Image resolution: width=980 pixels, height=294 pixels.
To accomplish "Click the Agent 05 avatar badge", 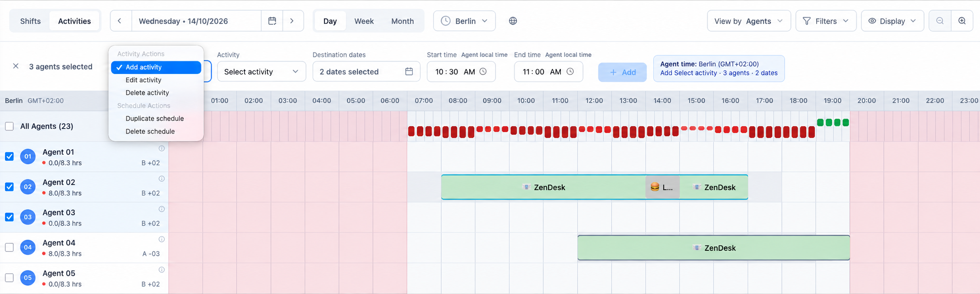I will [28, 278].
